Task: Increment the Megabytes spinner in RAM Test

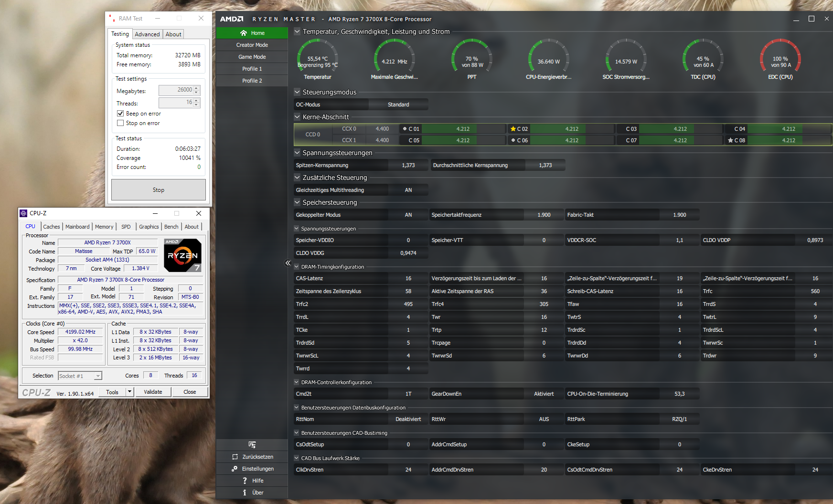Action: click(x=197, y=88)
